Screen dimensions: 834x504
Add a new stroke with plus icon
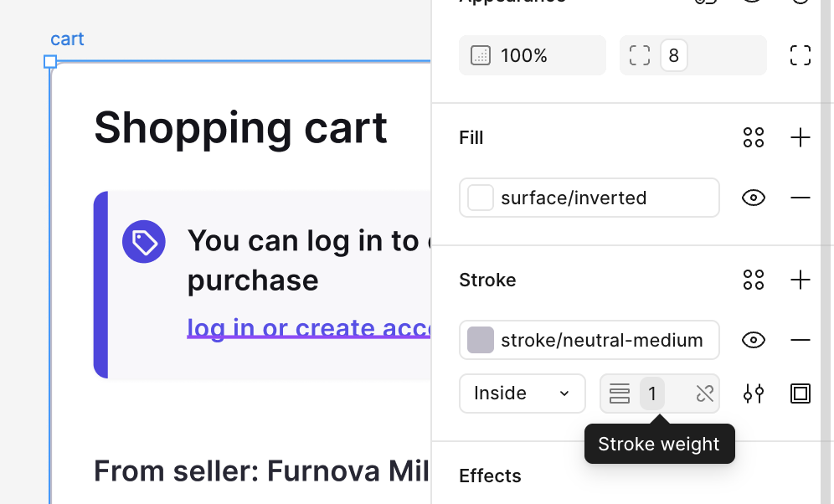click(x=801, y=280)
